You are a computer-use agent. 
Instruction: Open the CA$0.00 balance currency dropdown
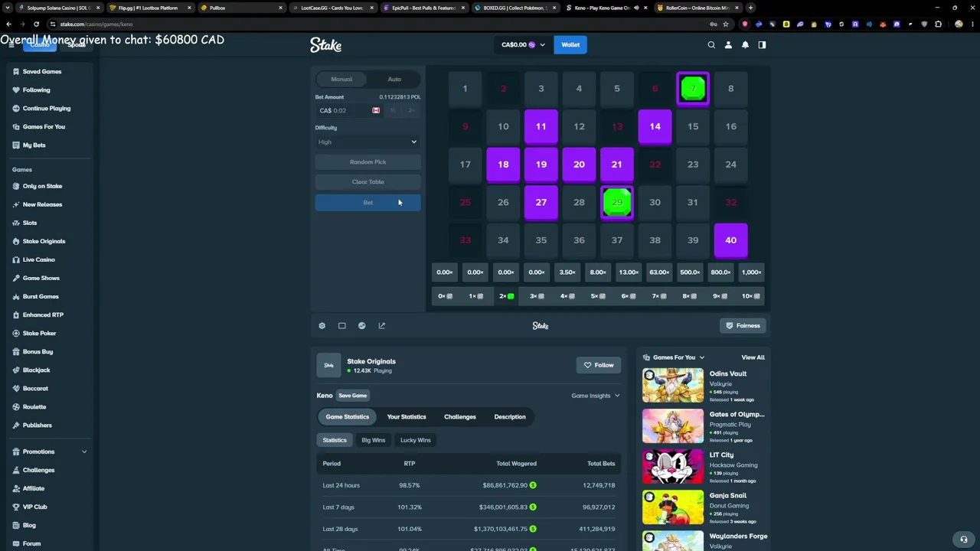coord(523,45)
